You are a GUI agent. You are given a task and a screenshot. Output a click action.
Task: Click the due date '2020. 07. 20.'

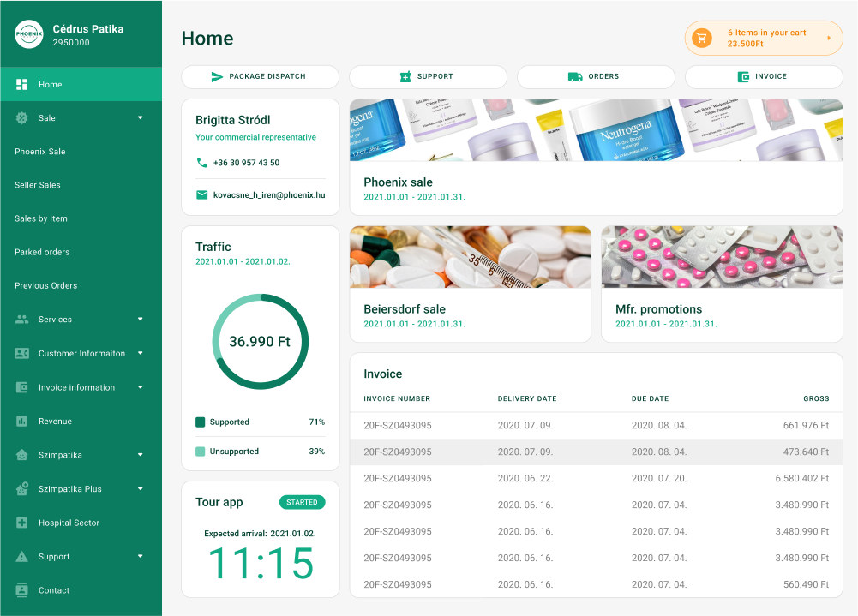[x=659, y=478]
